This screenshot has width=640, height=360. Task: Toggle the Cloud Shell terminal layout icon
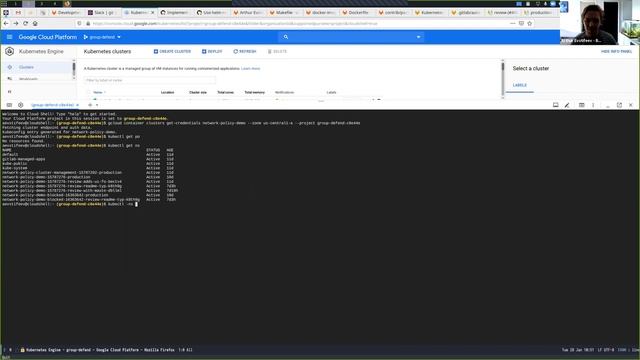click(582, 105)
